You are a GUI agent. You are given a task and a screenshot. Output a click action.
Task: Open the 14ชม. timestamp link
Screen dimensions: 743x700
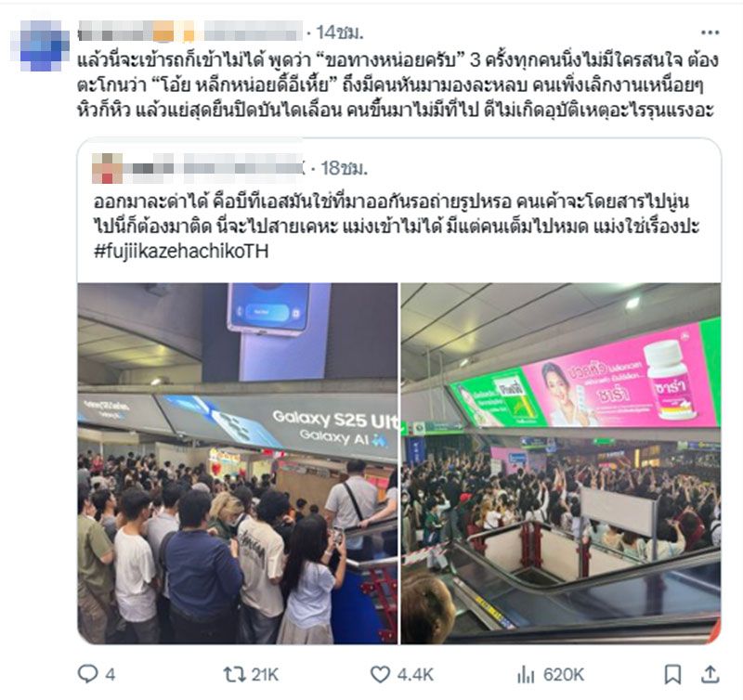point(340,32)
